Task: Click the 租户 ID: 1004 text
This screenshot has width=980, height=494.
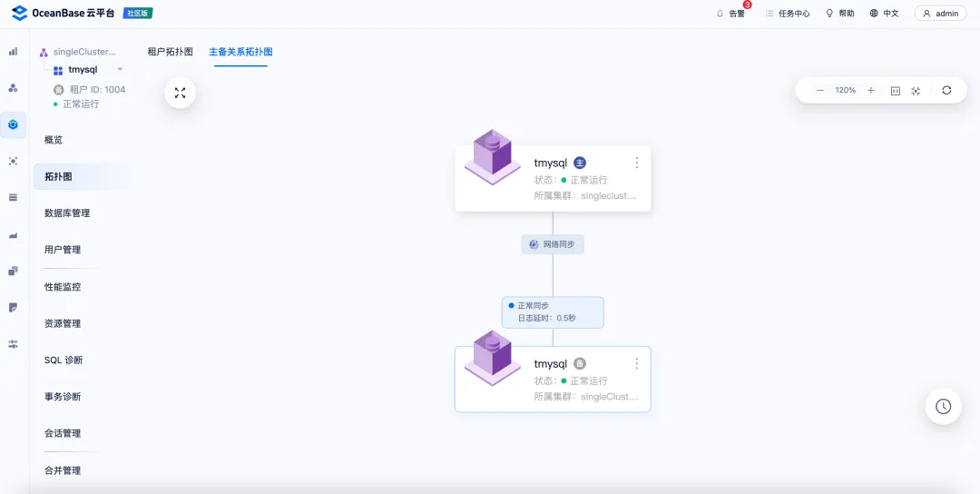Action: [97, 89]
